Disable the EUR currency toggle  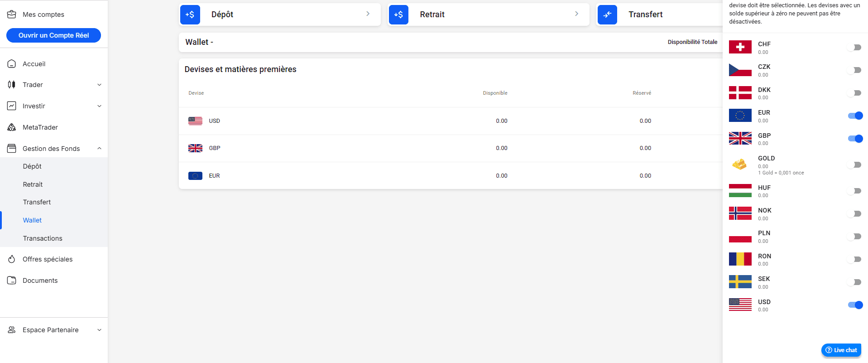click(855, 116)
